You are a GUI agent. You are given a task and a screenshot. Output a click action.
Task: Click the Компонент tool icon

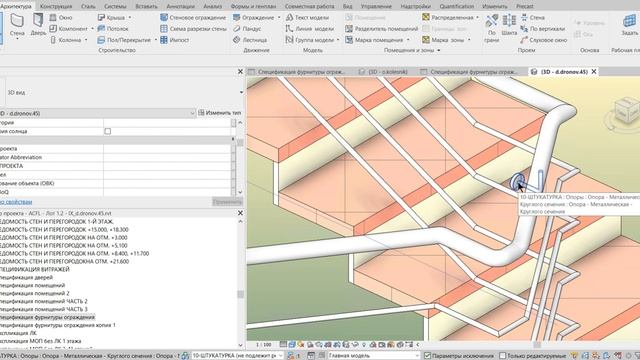(53, 29)
